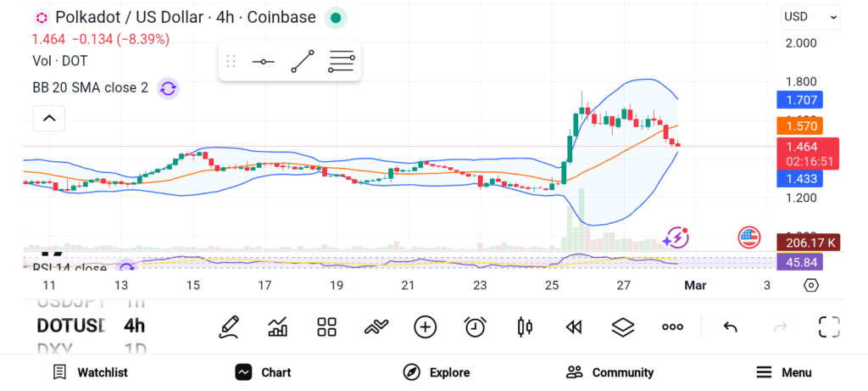Click the US flag event icon
The width and height of the screenshot is (868, 391).
click(x=749, y=237)
